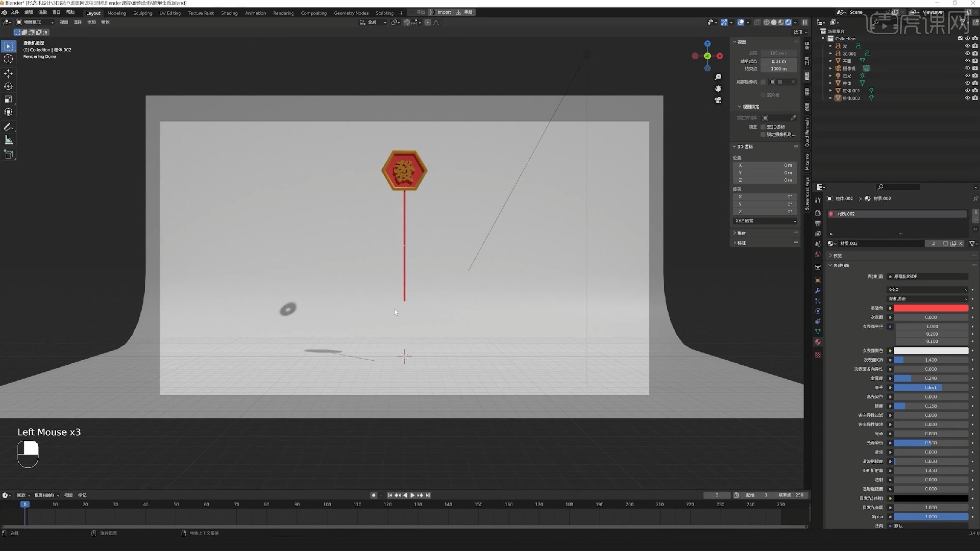Expand the 摄像机 outliner entry
Screen dimensions: 980x551
[830, 68]
